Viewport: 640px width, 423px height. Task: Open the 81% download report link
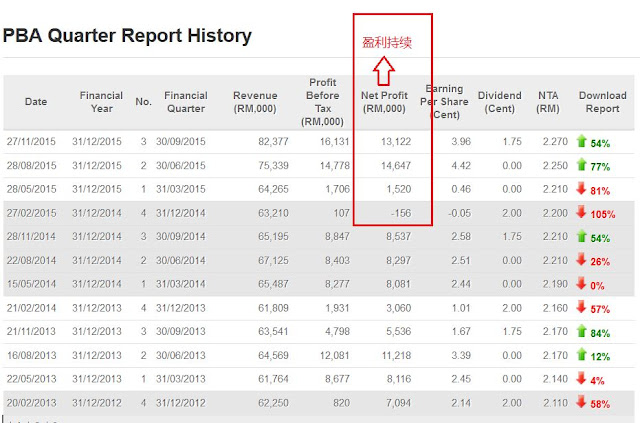(x=600, y=191)
